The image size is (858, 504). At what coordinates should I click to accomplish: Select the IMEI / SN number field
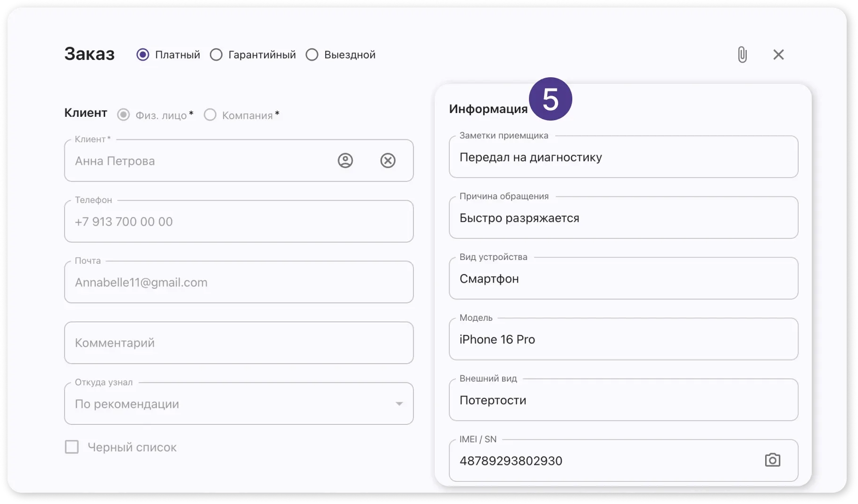tap(589, 460)
